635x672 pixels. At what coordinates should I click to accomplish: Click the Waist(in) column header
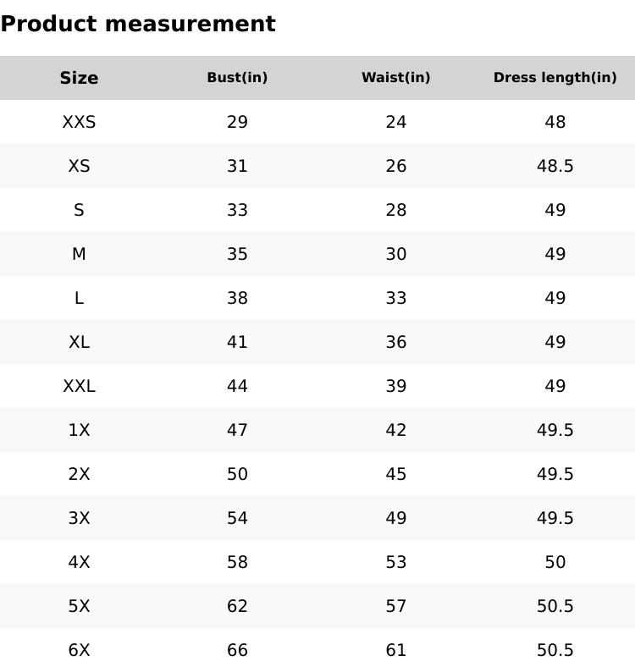tap(395, 78)
